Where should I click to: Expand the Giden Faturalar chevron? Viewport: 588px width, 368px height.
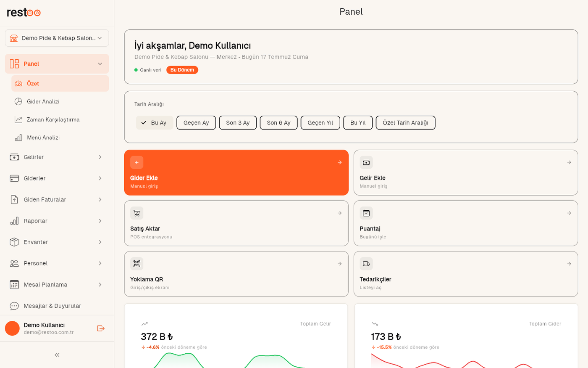(100, 200)
